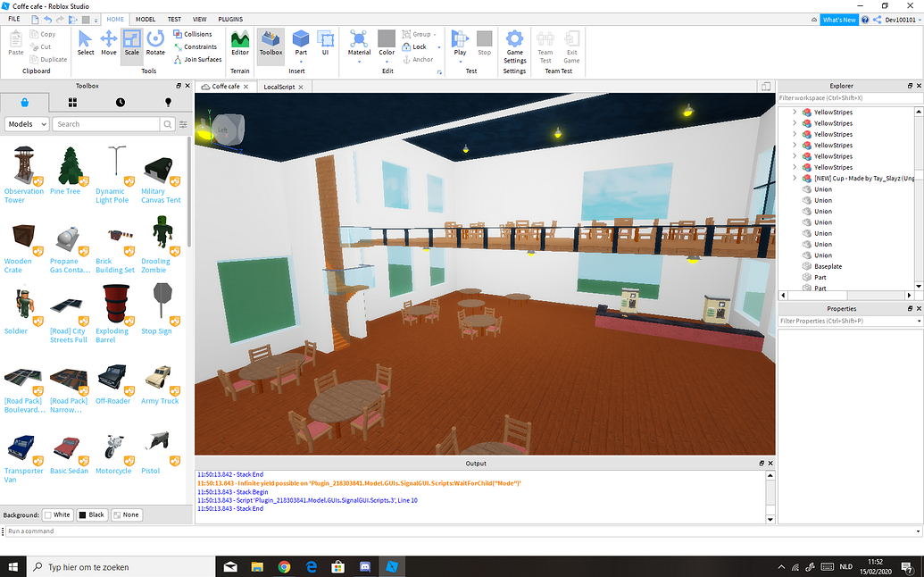Image resolution: width=924 pixels, height=577 pixels.
Task: Select the Off-Roader model
Action: 113,384
